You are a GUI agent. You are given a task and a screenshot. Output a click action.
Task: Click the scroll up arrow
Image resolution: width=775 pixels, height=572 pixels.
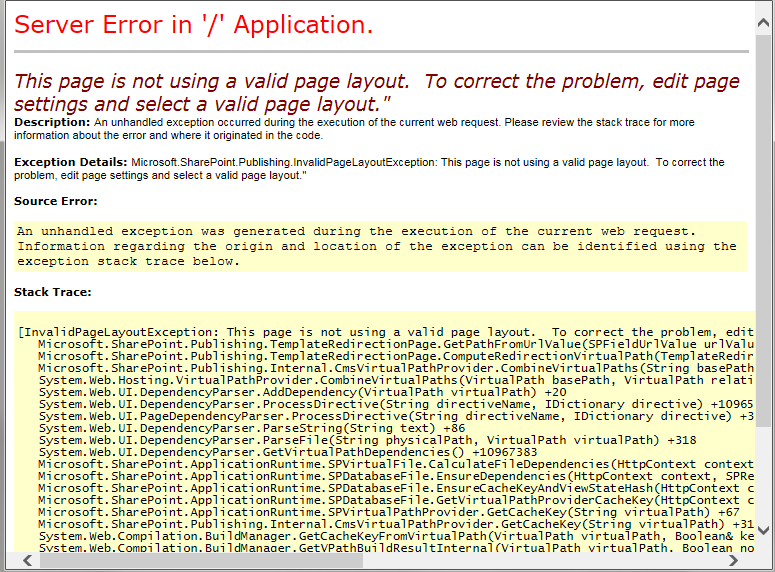(763, 22)
